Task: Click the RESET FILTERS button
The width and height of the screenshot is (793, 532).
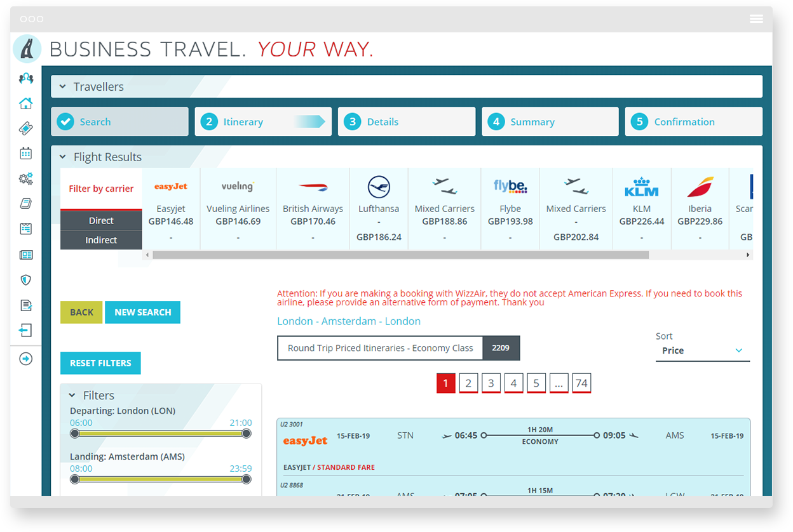Action: pos(100,363)
